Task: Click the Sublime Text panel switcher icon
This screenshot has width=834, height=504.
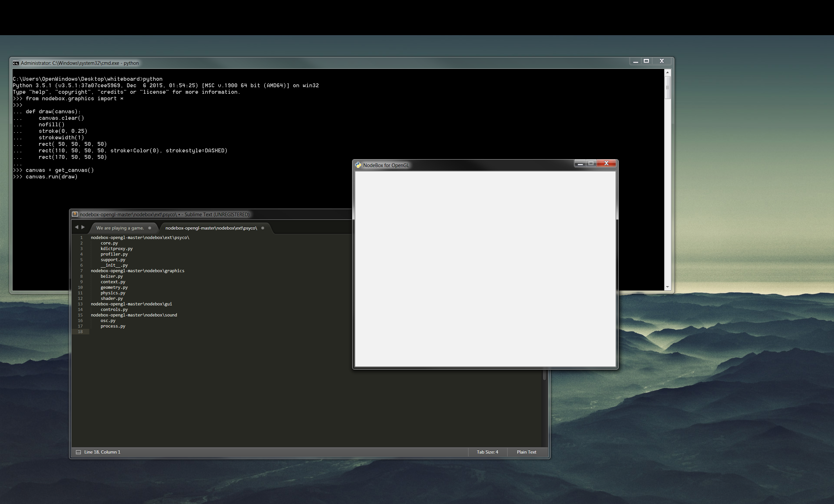Action: click(x=78, y=452)
